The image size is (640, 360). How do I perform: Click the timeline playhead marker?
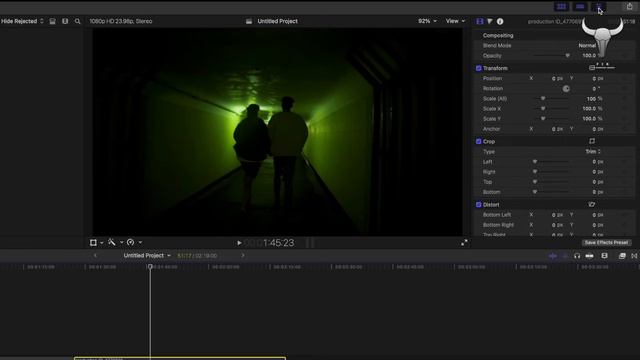click(x=150, y=267)
